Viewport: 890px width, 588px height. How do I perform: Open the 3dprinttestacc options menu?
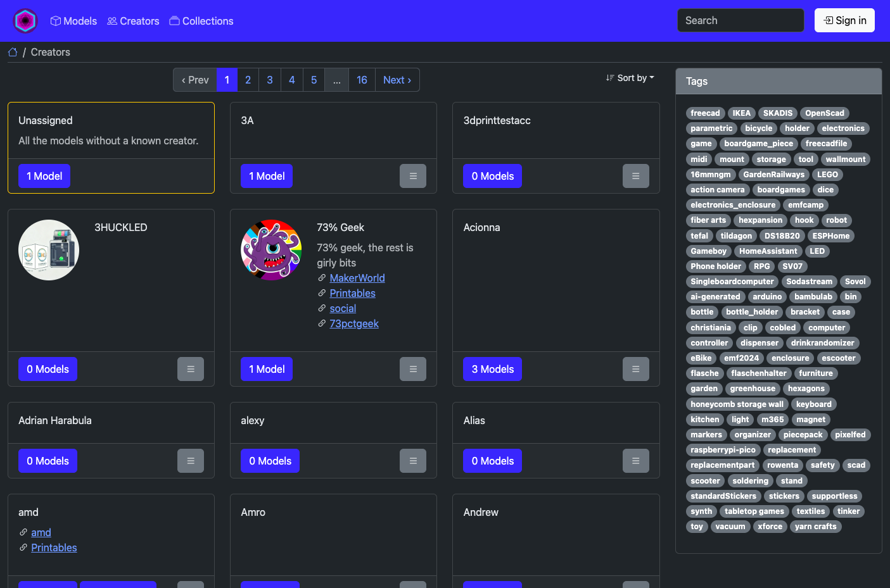click(635, 176)
